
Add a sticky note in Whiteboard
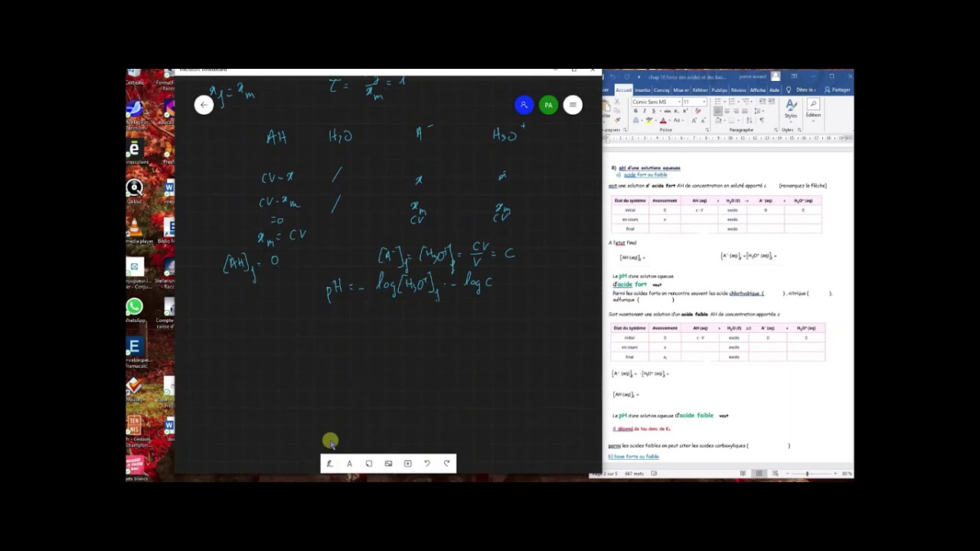point(369,464)
